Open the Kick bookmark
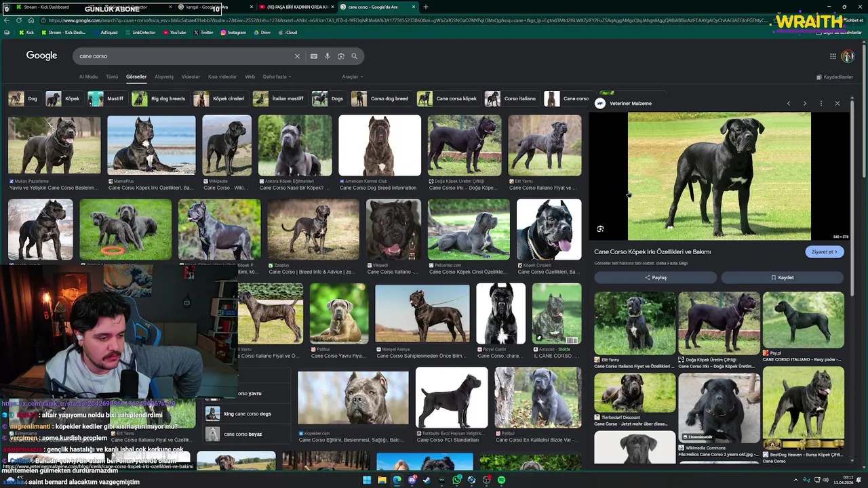The height and width of the screenshot is (488, 868). (26, 33)
